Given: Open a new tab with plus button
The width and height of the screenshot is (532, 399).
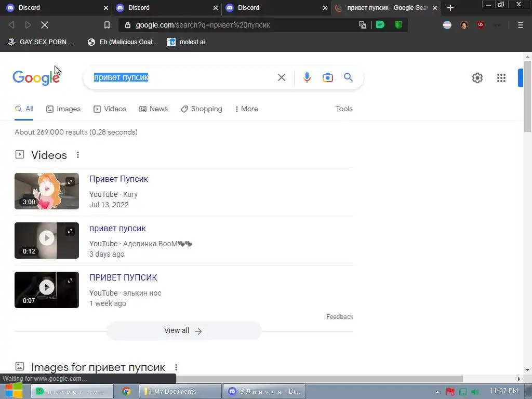Looking at the screenshot, I should click(450, 8).
